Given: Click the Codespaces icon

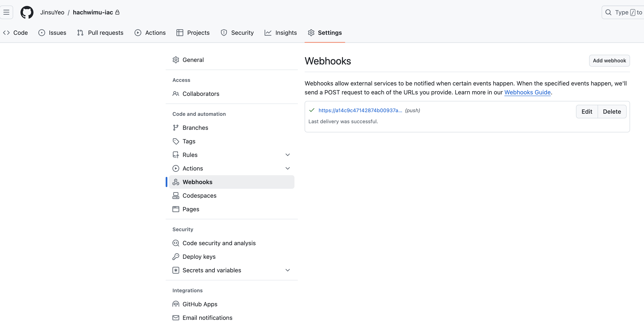Looking at the screenshot, I should 176,196.
